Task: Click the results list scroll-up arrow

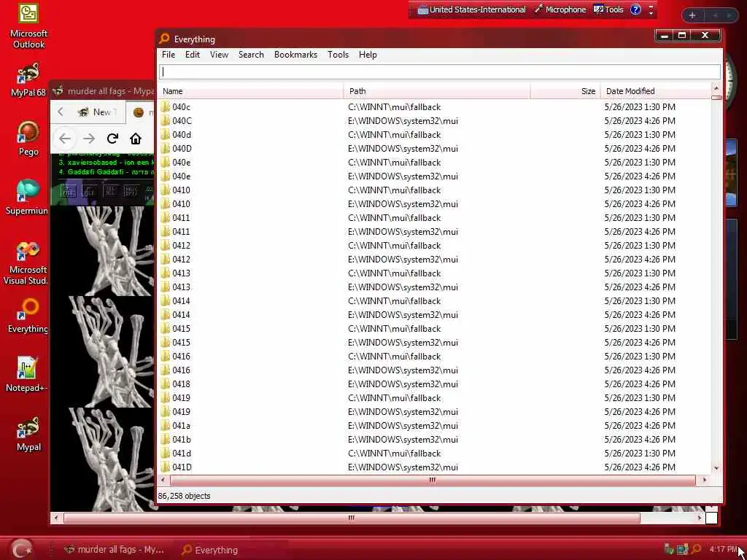Action: coord(716,88)
